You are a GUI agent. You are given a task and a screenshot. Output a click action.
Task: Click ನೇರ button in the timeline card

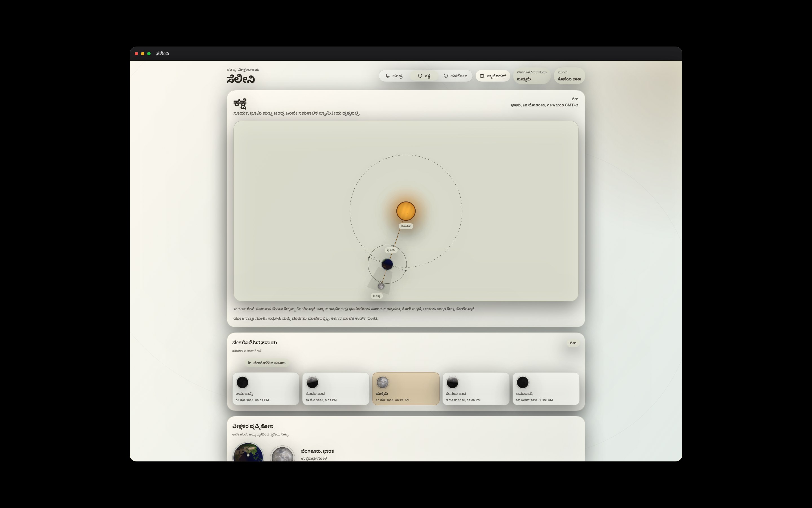tap(573, 343)
